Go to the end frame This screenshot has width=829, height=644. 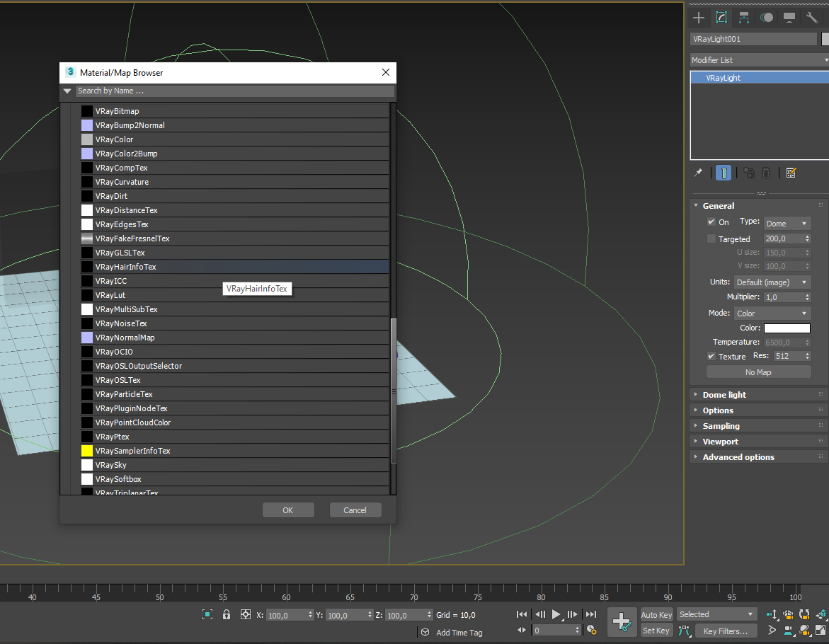tap(591, 614)
